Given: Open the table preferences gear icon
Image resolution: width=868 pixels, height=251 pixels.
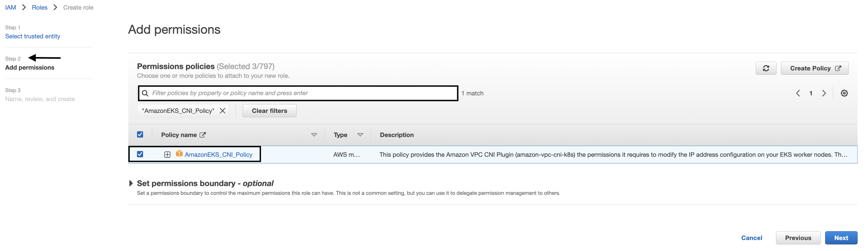Looking at the screenshot, I should click(x=844, y=93).
